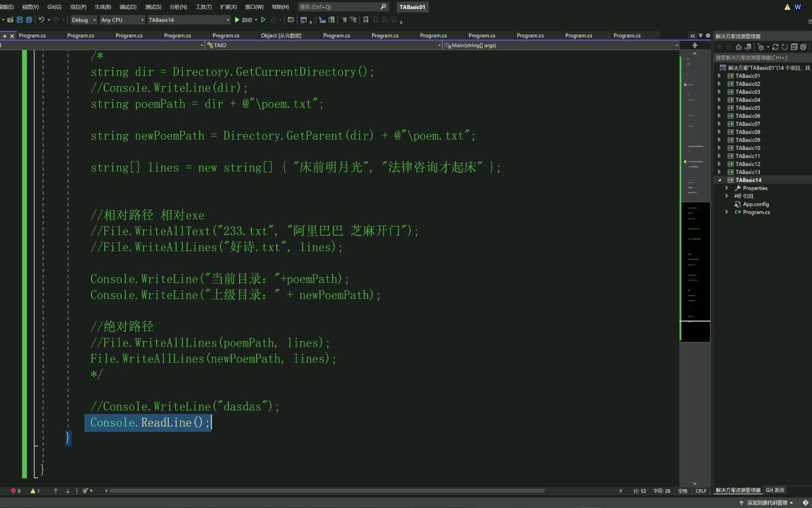Expand the TABasic01 project node

click(719, 76)
